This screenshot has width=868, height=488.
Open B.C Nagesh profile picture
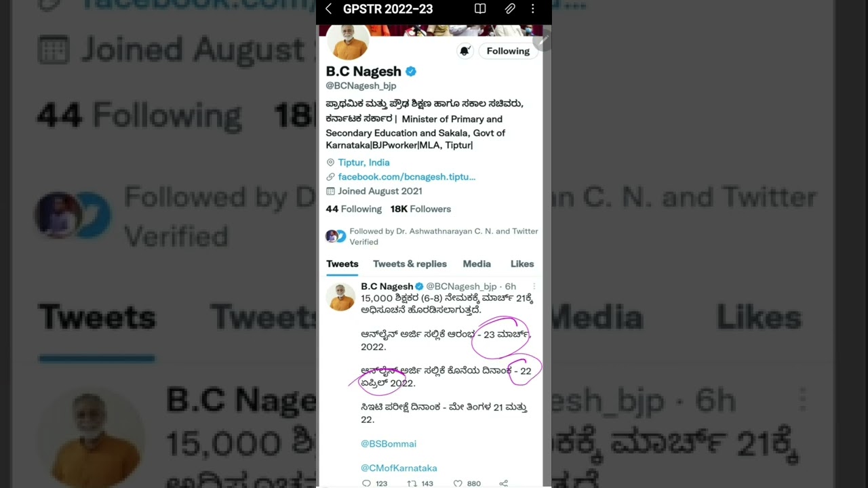(x=348, y=41)
